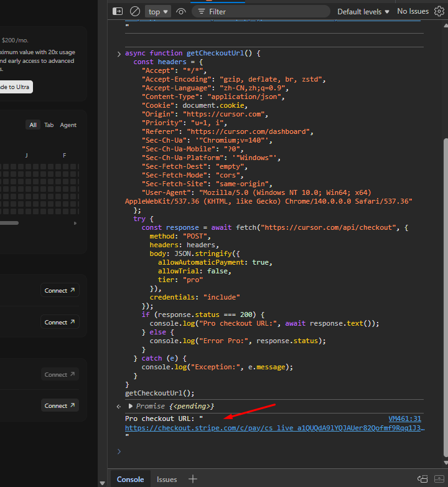
Task: Click the console scrollbar up arrow
Action: pos(446,26)
